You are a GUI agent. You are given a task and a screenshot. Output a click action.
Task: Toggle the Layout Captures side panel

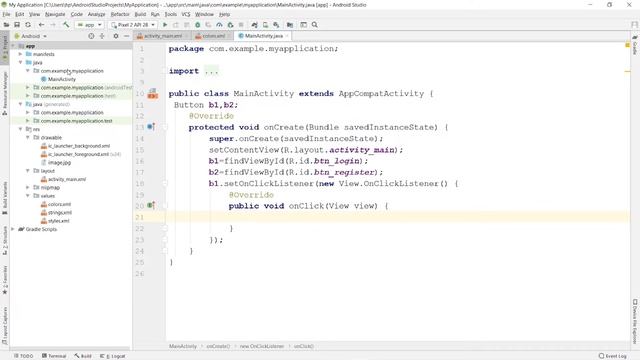tap(5, 326)
